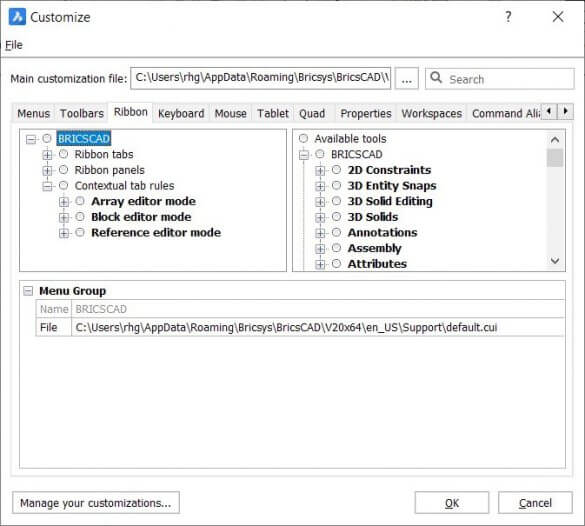This screenshot has width=585, height=526.
Task: Collapse the Contextual tab rules node
Action: click(47, 186)
